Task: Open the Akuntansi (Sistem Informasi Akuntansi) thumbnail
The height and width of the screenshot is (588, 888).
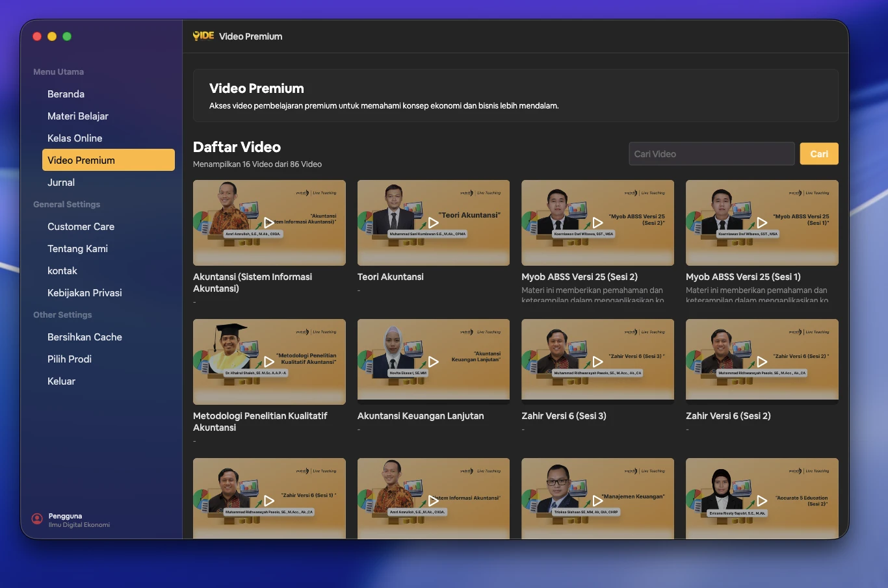Action: pyautogui.click(x=268, y=223)
